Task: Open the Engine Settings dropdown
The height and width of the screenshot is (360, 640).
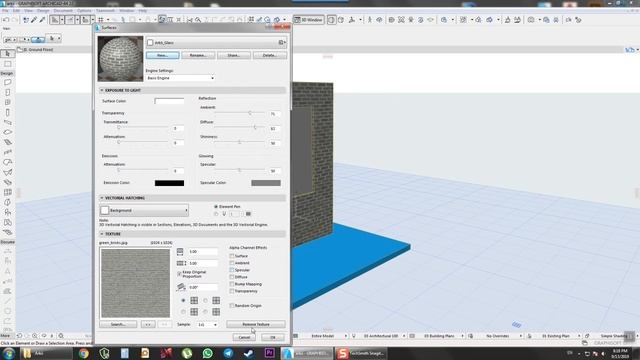Action: tap(180, 78)
